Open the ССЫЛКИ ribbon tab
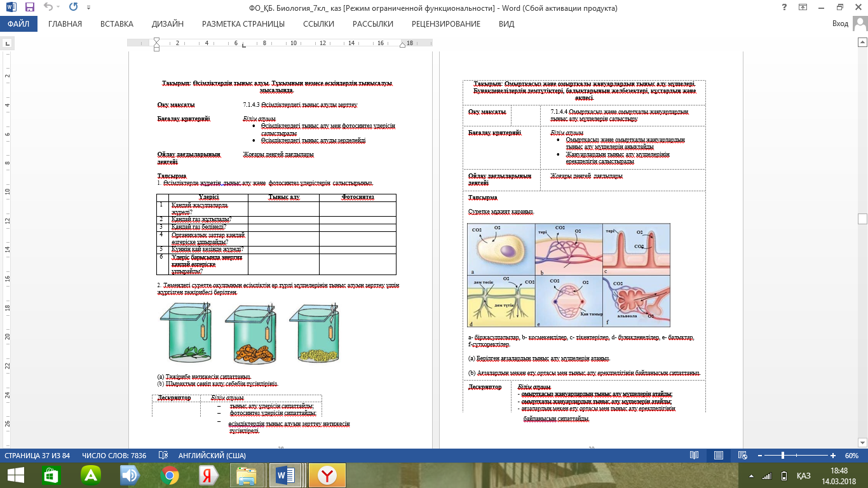The image size is (868, 488). [318, 24]
